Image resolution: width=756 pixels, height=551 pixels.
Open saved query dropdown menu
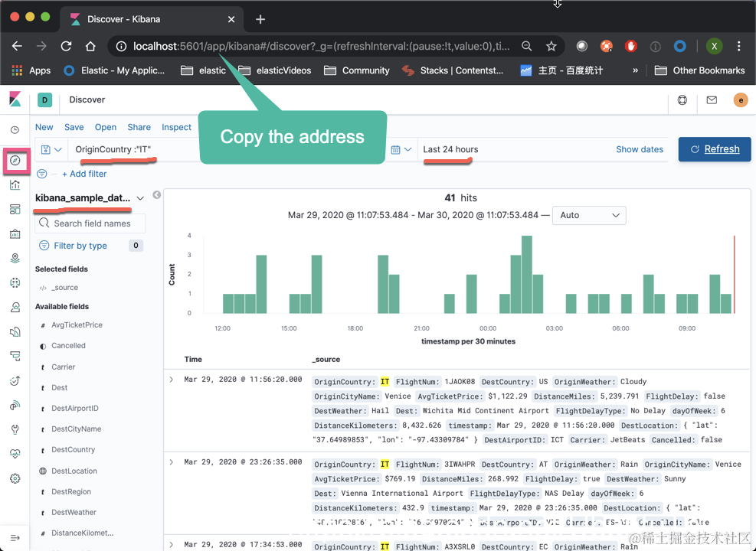point(51,150)
